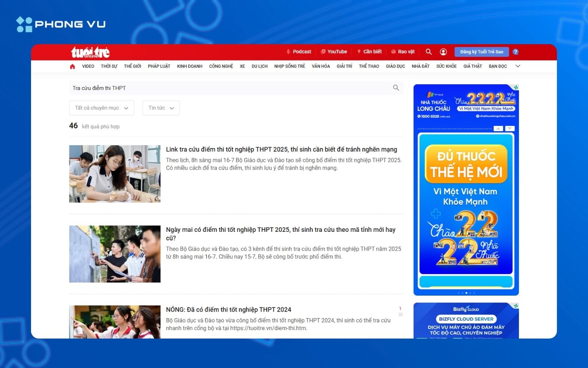Switch to the THỂ THAO section

click(369, 66)
